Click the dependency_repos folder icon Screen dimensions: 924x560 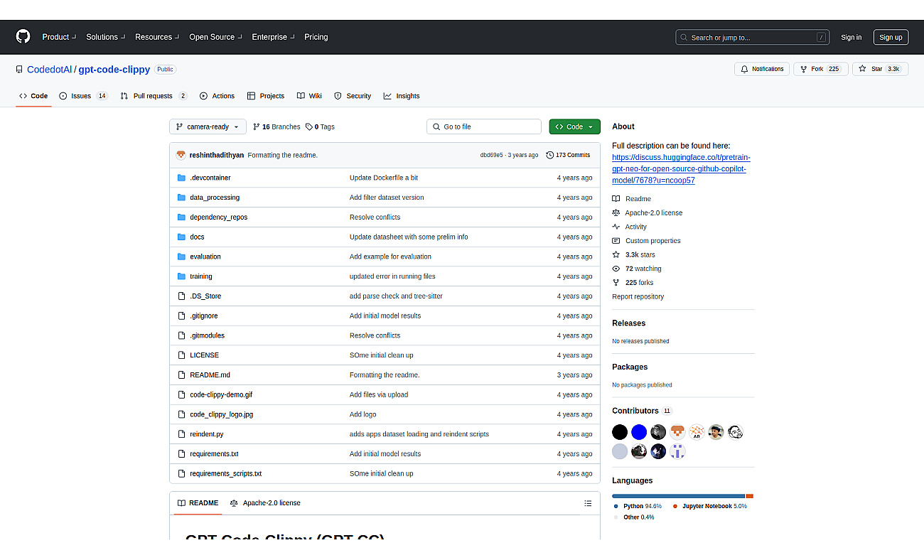(x=182, y=217)
